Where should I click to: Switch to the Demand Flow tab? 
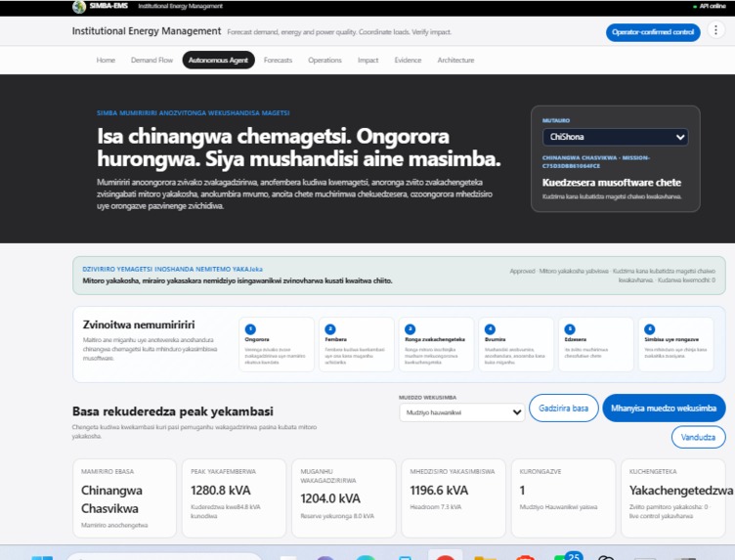point(151,60)
